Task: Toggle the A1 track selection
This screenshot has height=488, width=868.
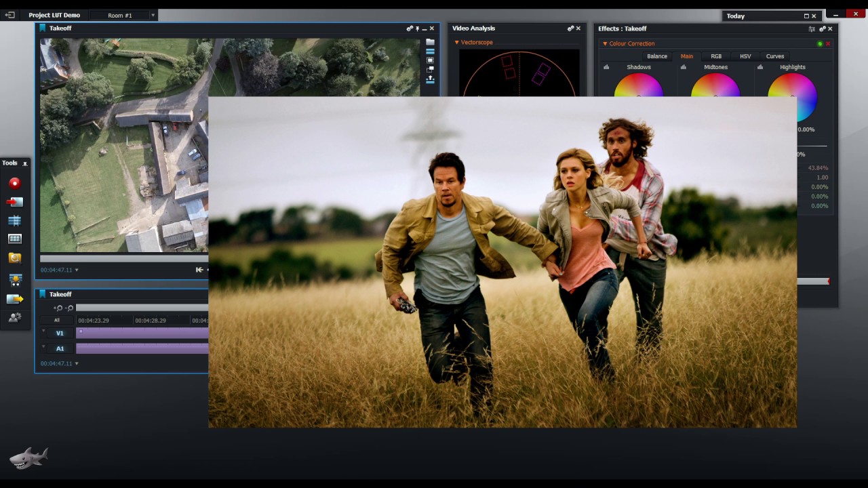Action: click(60, 348)
